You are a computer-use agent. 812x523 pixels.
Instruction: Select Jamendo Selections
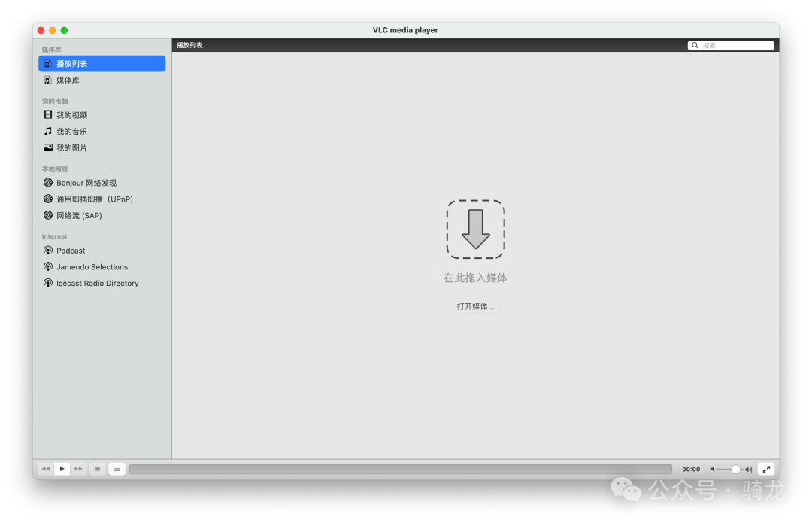point(102,267)
